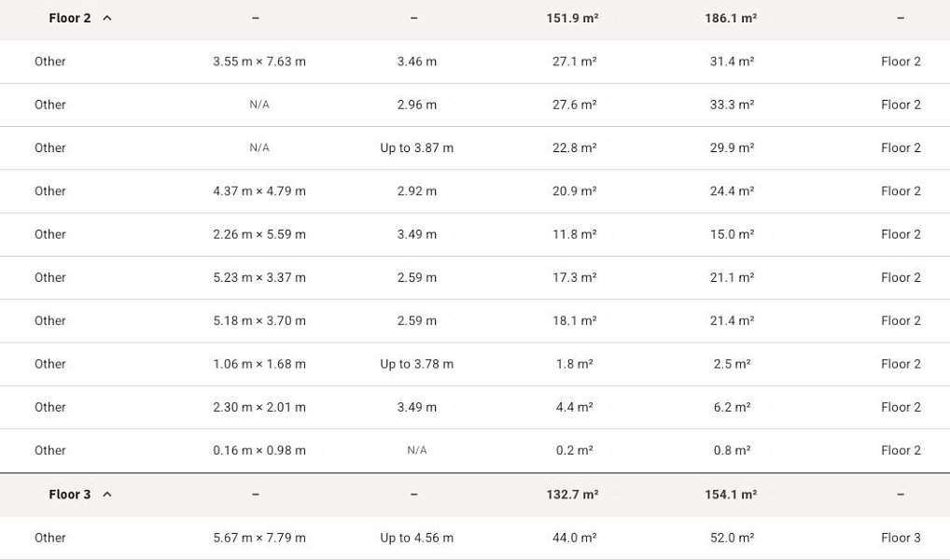Image resolution: width=950 pixels, height=560 pixels.
Task: Click the 6.2 m² area value
Action: point(732,407)
